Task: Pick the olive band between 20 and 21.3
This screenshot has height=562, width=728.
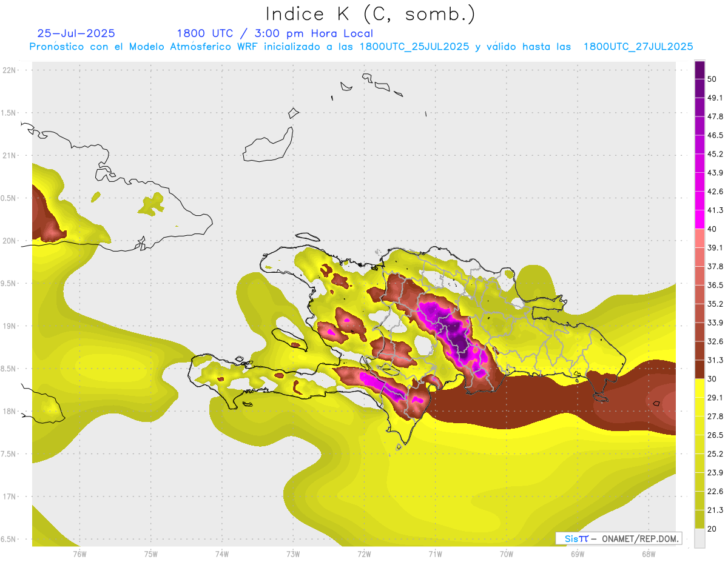Action: tap(699, 519)
